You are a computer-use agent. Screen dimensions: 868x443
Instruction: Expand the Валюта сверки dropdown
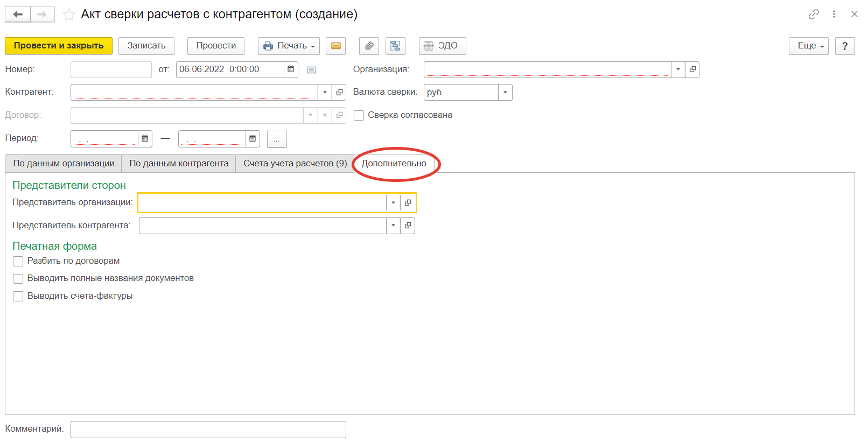[505, 93]
